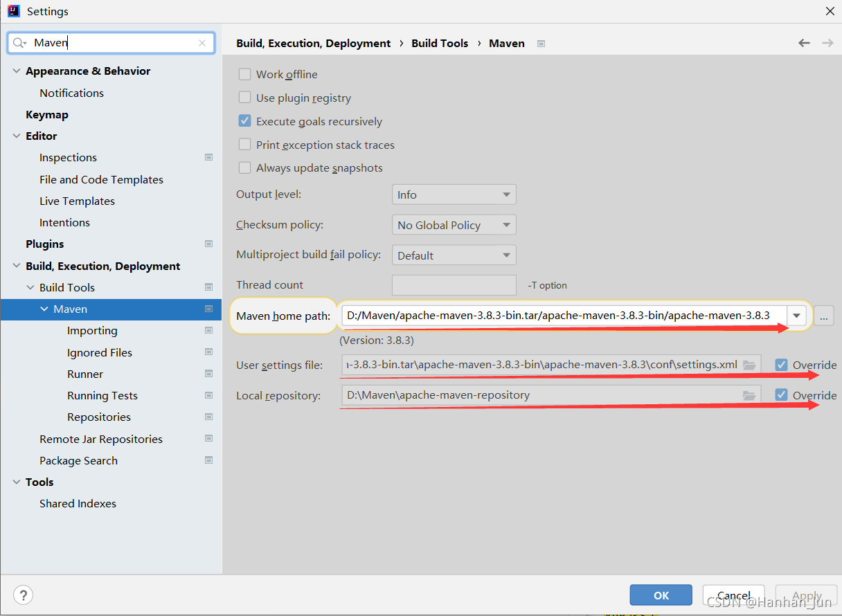This screenshot has height=616, width=842.
Task: Click the Thread count input field
Action: pyautogui.click(x=454, y=285)
